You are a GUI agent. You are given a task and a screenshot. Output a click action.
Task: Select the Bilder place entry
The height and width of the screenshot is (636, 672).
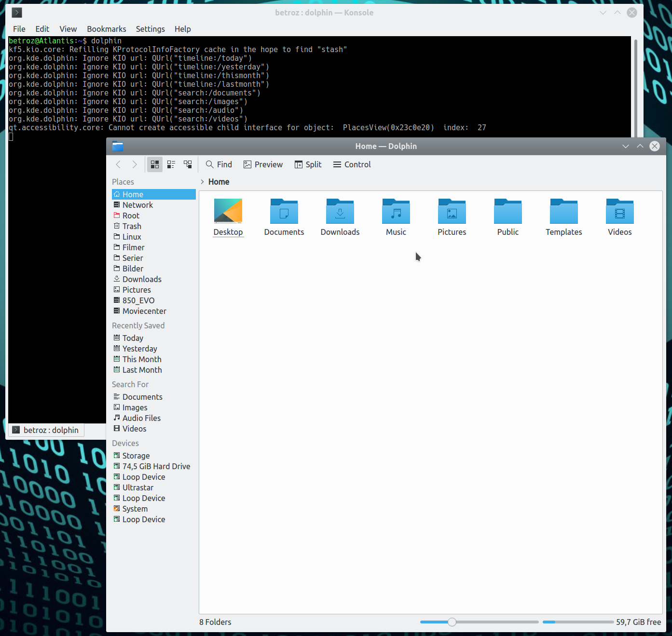click(x=154, y=269)
